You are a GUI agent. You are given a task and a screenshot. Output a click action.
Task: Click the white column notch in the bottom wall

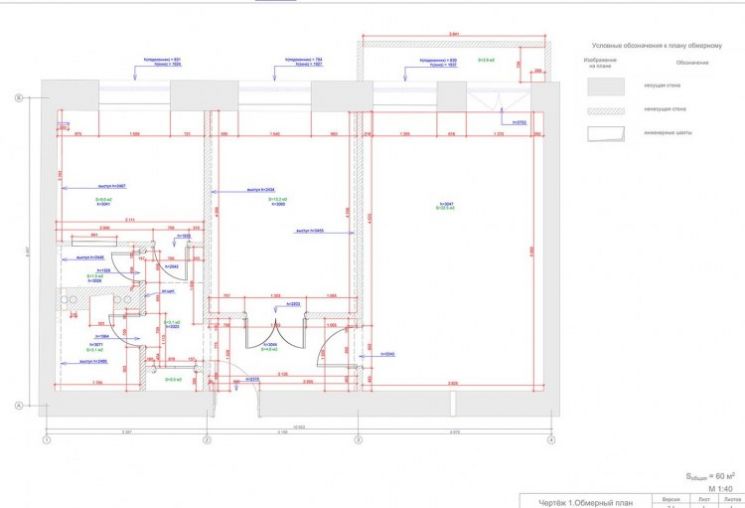[x=453, y=403]
